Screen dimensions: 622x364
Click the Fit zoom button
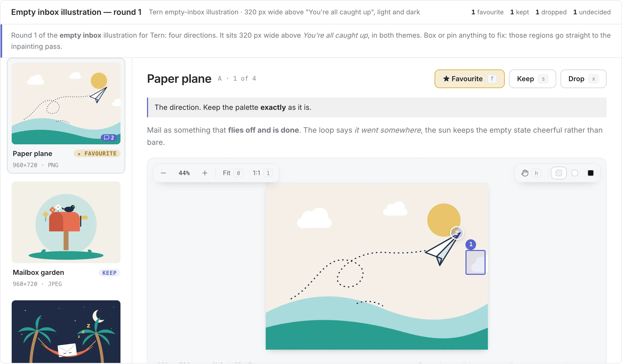click(x=233, y=173)
